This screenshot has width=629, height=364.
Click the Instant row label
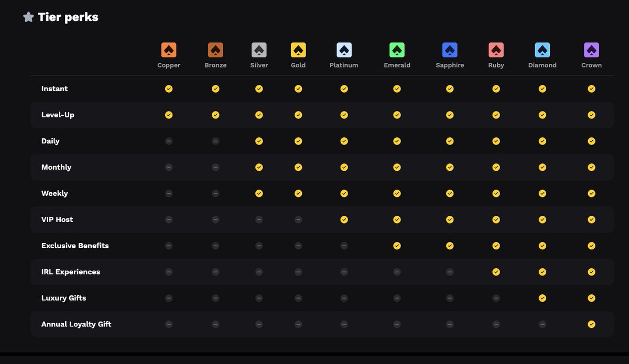(55, 89)
